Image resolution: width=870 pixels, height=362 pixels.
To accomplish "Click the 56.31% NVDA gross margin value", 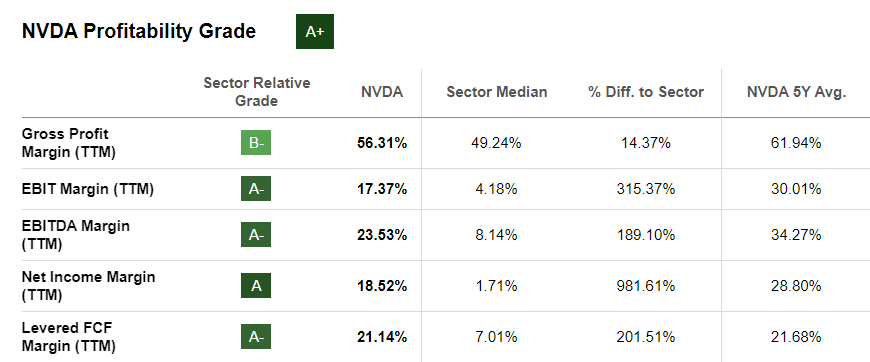I will coord(382,143).
